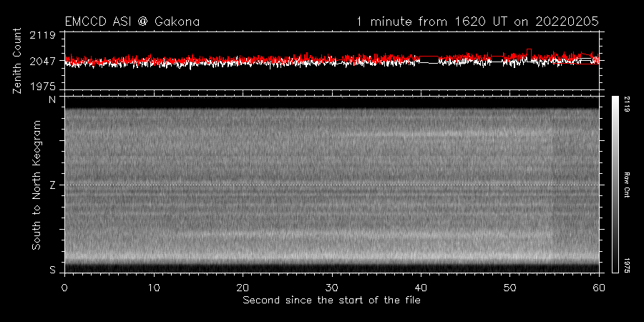
Task: Click the "Zenith Count" axis label
Action: point(17,61)
